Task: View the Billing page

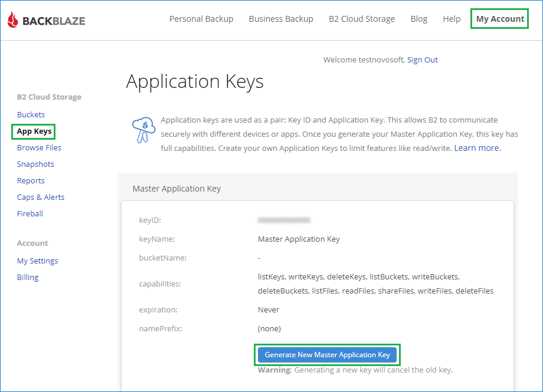Action: point(27,277)
